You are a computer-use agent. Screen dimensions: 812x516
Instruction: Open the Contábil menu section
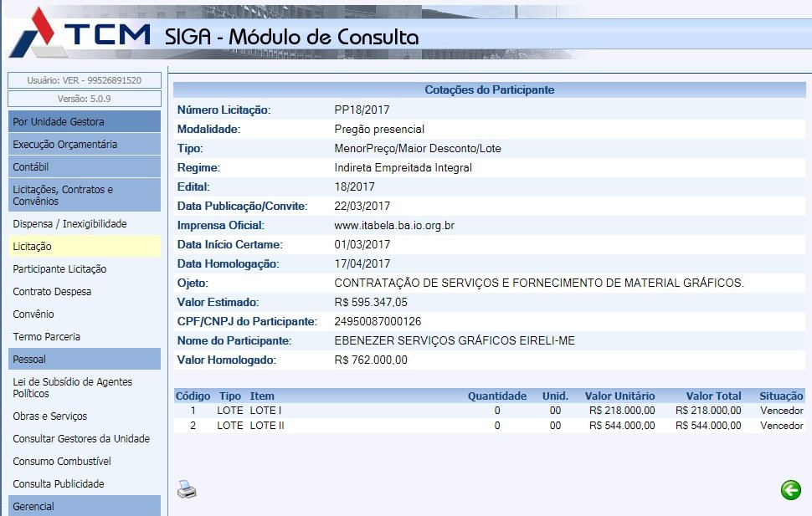[x=84, y=167]
